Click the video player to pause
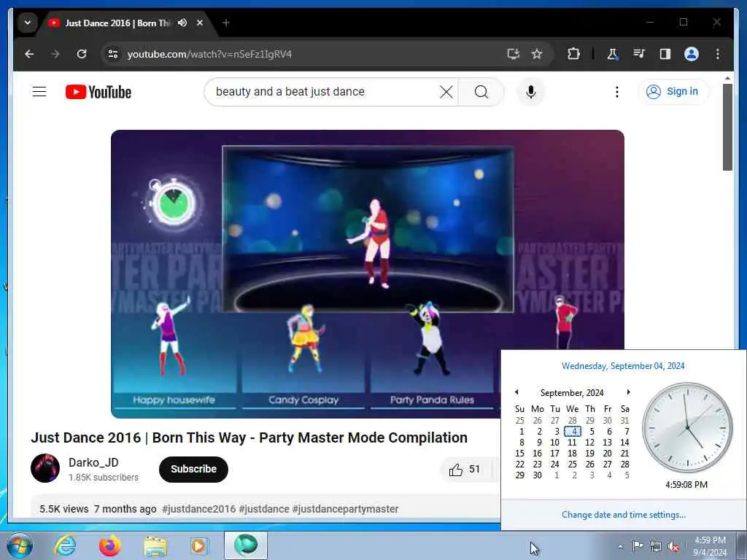 368,274
